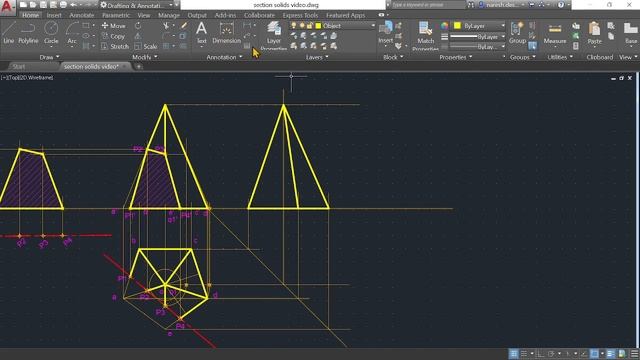Select the Polyline tool

28,33
